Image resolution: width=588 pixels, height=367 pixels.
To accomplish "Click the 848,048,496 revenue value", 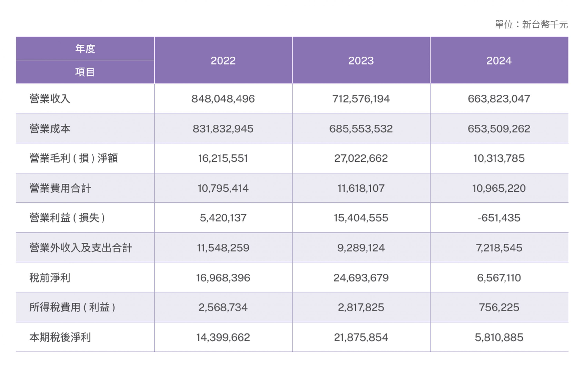I will point(223,99).
